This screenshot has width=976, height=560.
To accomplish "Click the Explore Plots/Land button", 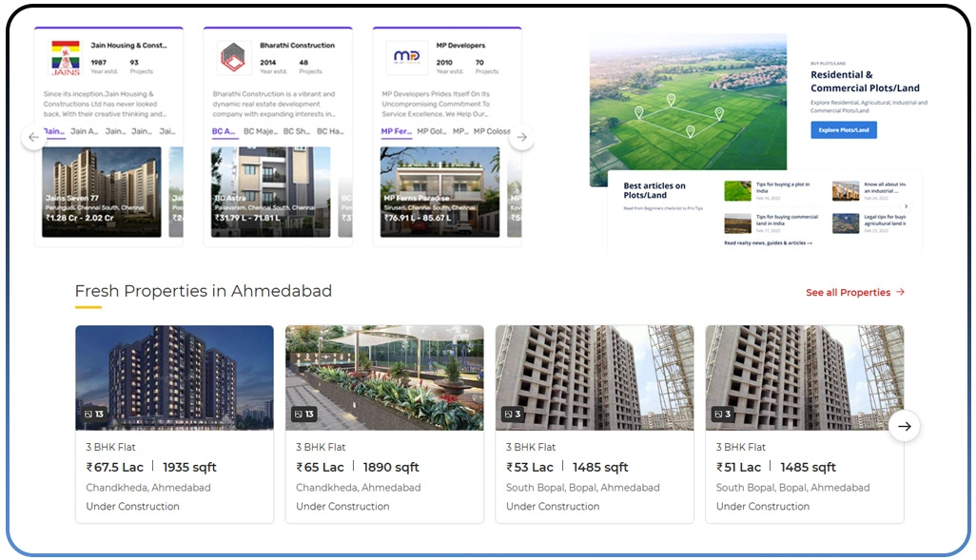I will [x=843, y=130].
